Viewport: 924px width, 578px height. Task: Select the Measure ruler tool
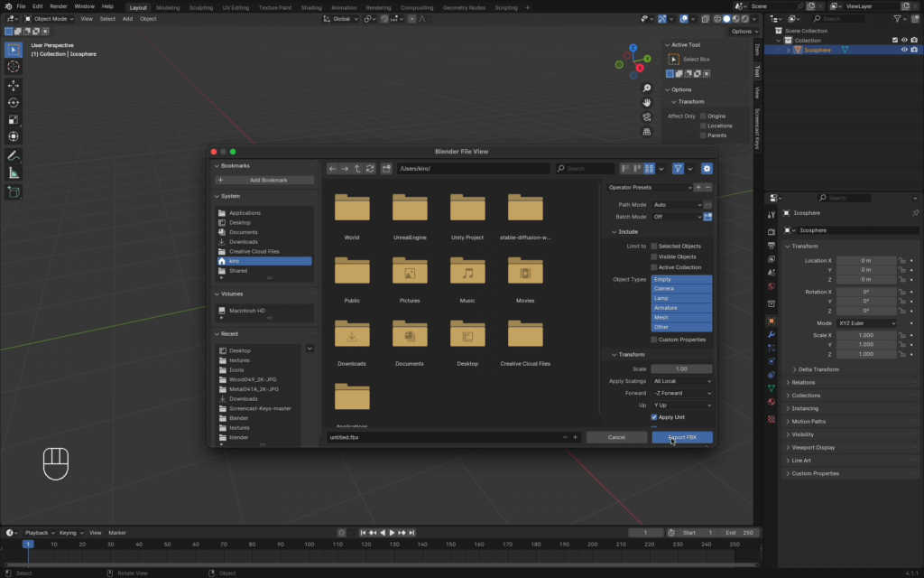point(13,172)
